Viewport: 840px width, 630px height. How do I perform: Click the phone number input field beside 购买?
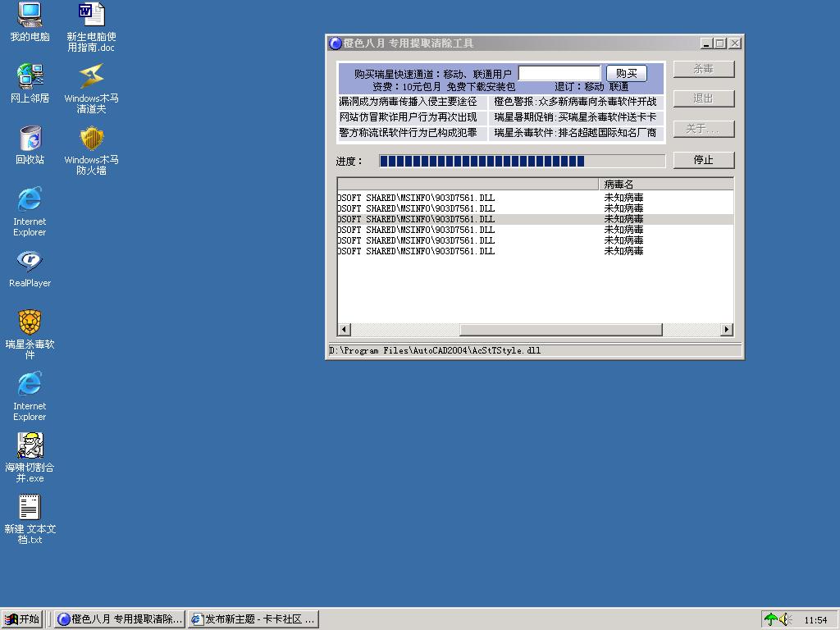tap(559, 73)
